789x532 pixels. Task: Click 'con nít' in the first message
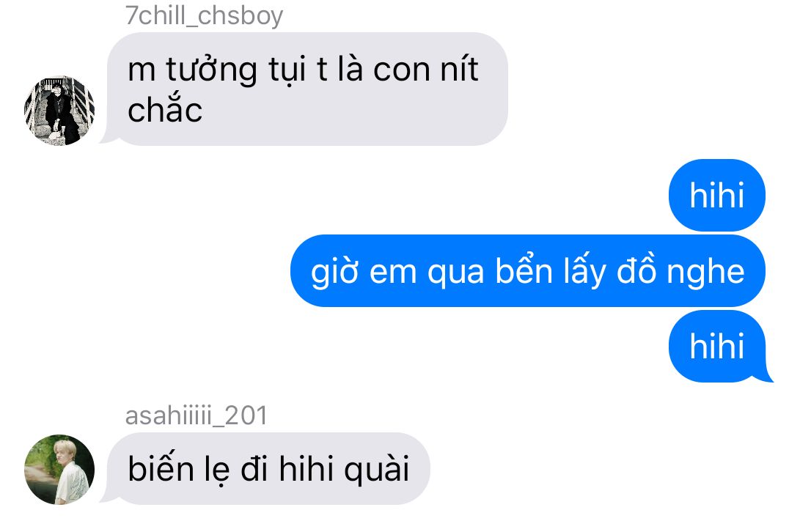426,70
